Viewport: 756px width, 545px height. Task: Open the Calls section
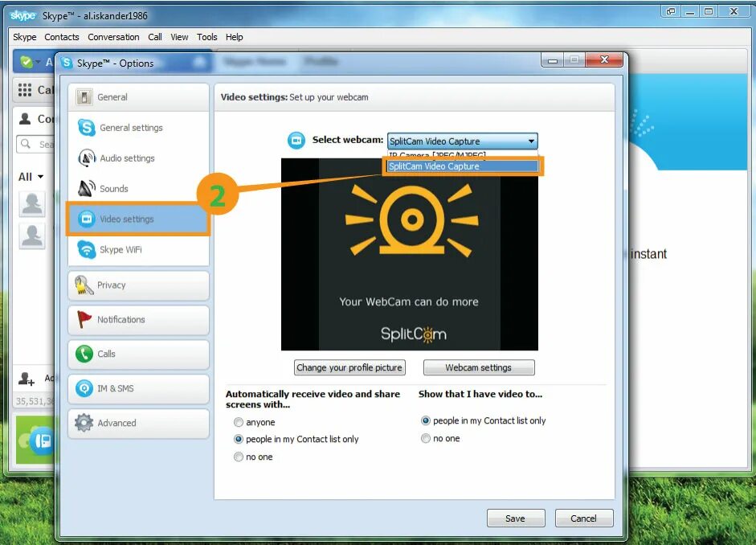tap(138, 354)
